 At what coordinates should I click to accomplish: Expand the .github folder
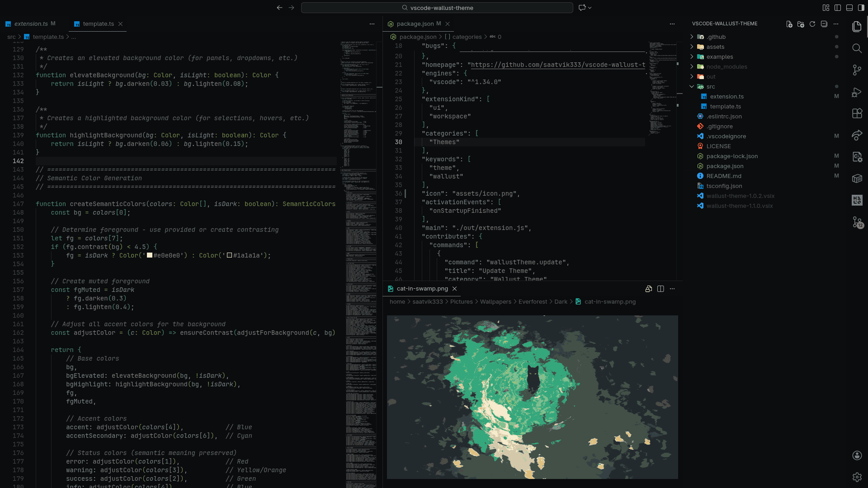coord(692,37)
